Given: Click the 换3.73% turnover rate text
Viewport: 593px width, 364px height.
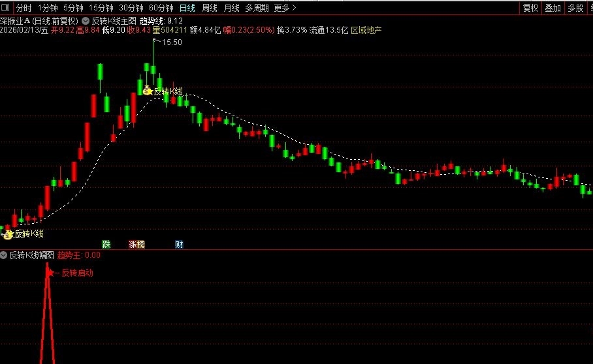Looking at the screenshot, I should point(291,30).
